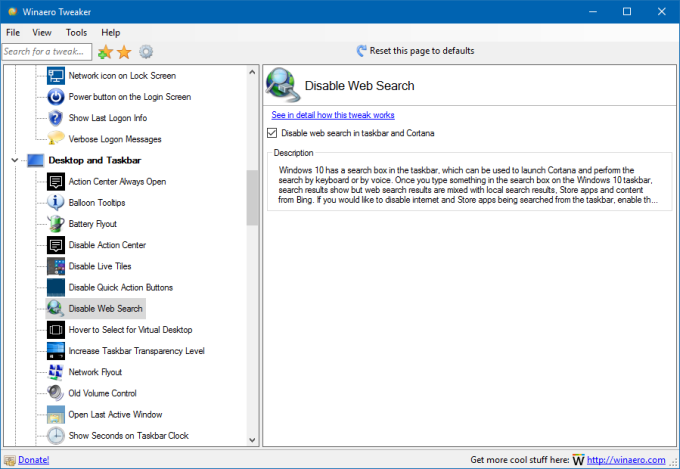The image size is (680, 469).
Task: Select Old Volume Control text
Action: tap(102, 393)
